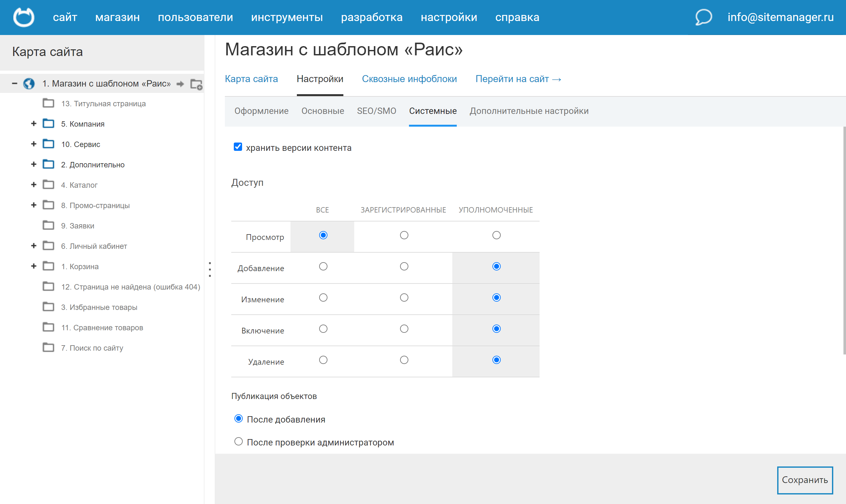Viewport: 846px width, 504px height.
Task: Click the arrow icon next to Магазин «Раис»
Action: point(180,84)
